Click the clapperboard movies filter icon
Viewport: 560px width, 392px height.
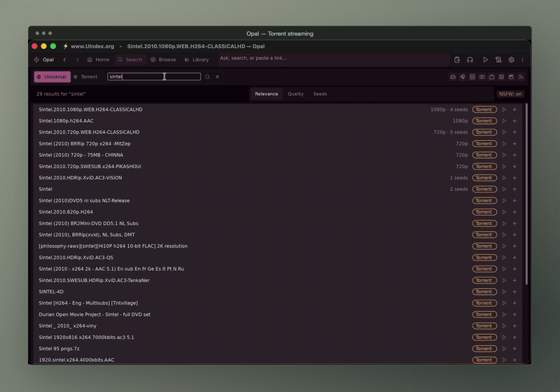coord(511,77)
